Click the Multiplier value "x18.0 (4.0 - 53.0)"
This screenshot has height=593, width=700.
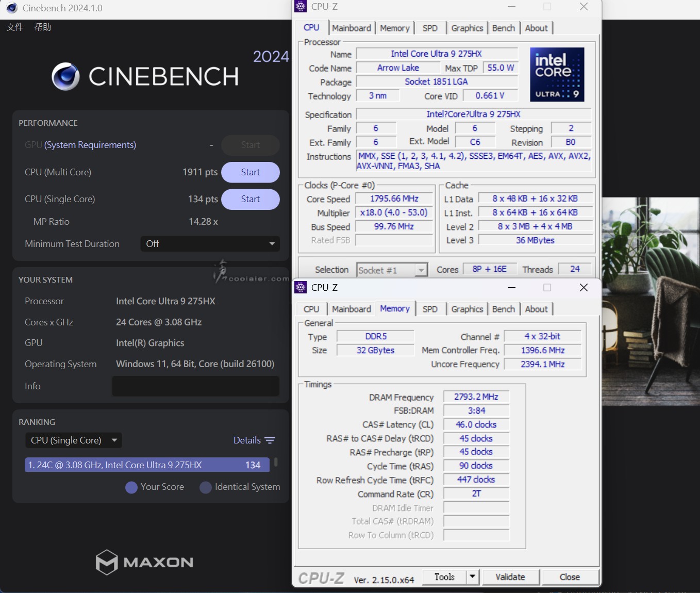[394, 212]
